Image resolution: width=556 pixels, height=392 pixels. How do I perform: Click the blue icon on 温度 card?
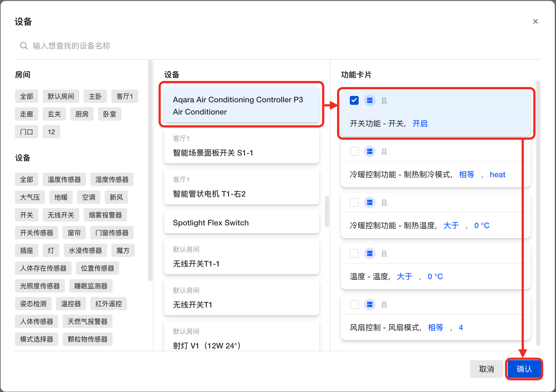click(369, 253)
